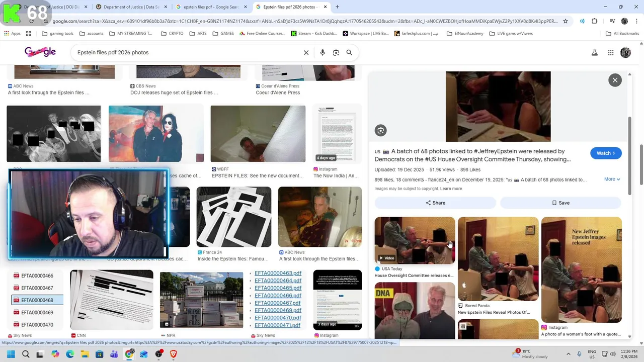The image size is (644, 362).
Task: Click the Chrome address bar URL
Action: (304, 21)
